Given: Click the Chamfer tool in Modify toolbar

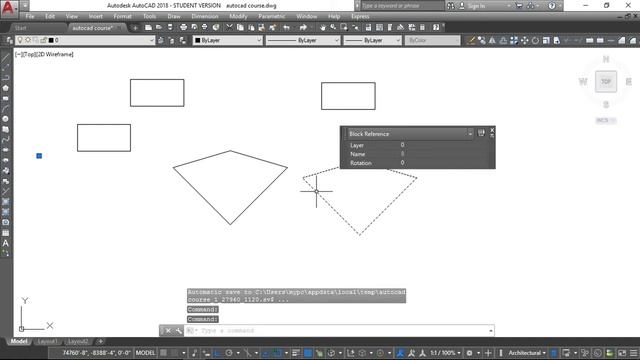Looking at the screenshot, I should coord(621,40).
